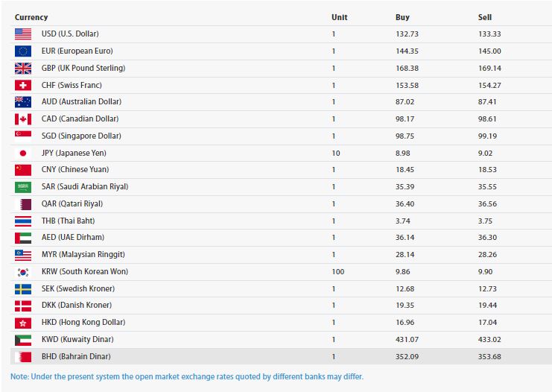This screenshot has height=392, width=552.
Task: Click the Sell column header
Action: point(485,17)
